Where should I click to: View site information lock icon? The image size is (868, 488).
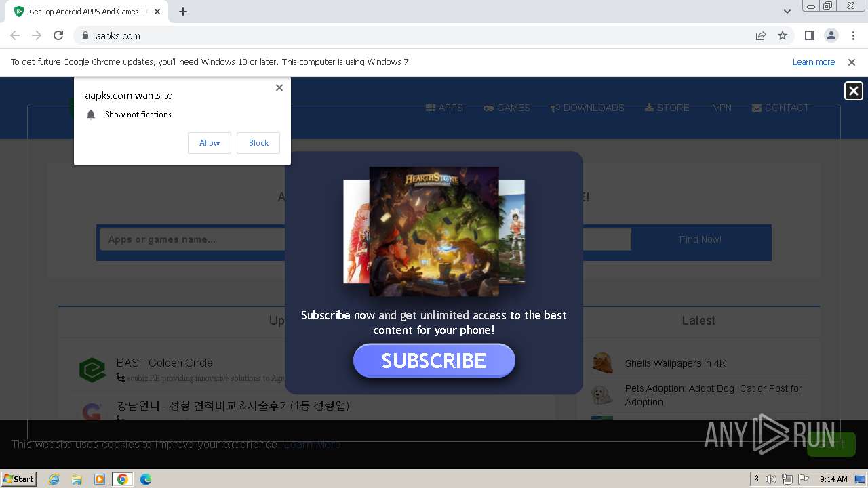tap(85, 35)
